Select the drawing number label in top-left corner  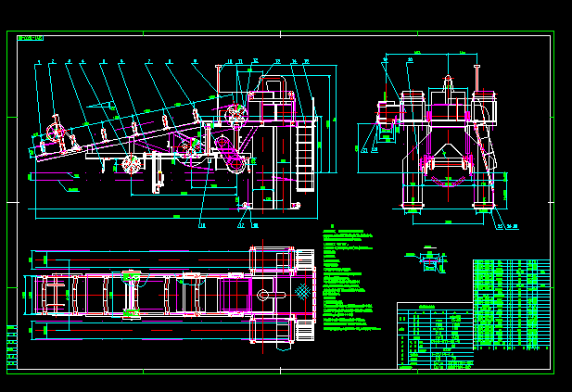click(x=31, y=38)
